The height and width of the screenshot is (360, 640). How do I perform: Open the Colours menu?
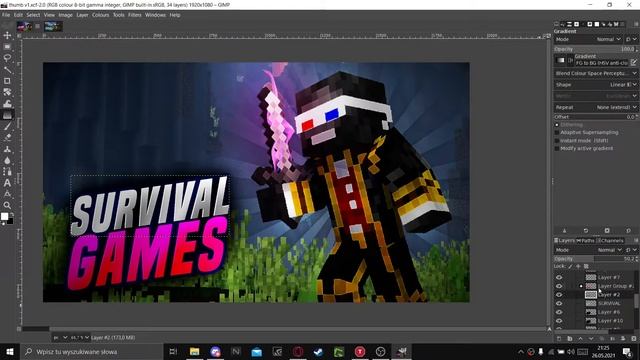pyautogui.click(x=100, y=15)
